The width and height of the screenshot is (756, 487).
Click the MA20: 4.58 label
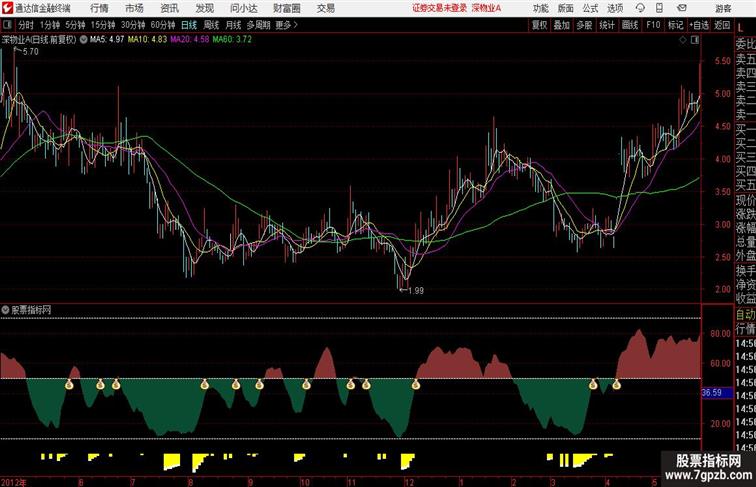coord(190,40)
